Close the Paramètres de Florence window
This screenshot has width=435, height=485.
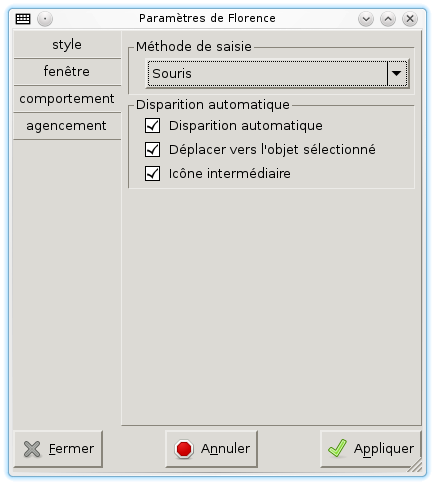pos(410,19)
